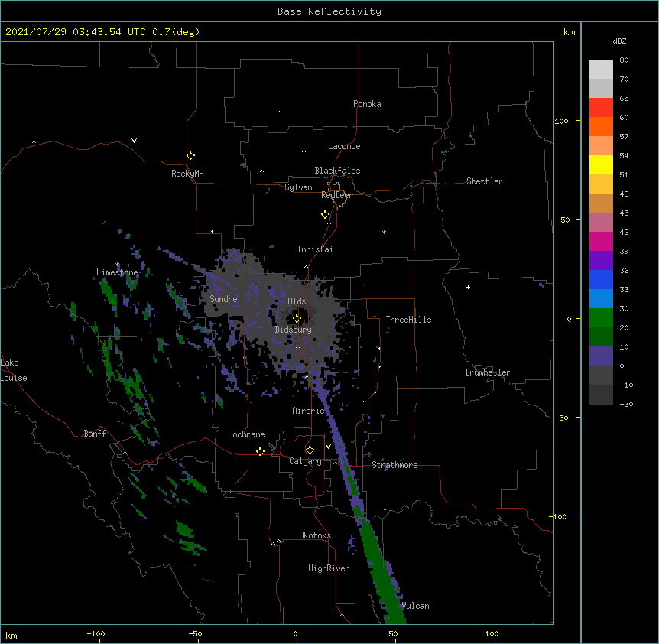Click the white plus marker north of Drumheller

point(468,287)
